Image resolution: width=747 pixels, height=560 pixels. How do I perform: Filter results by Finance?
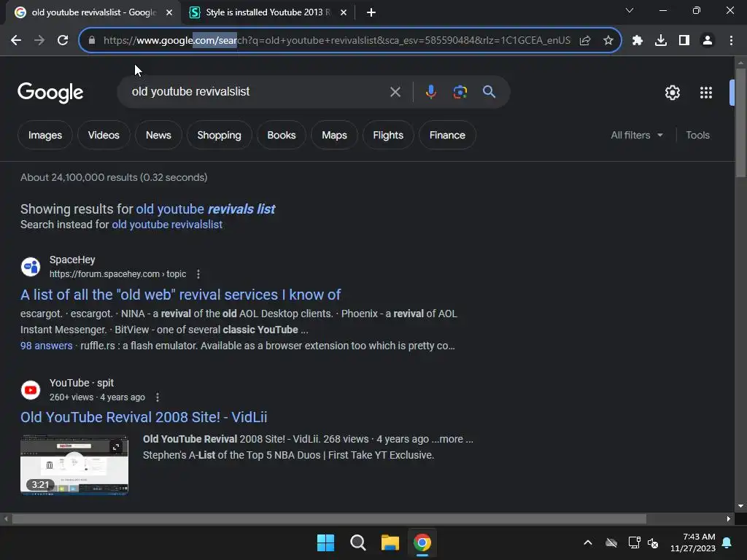point(447,135)
